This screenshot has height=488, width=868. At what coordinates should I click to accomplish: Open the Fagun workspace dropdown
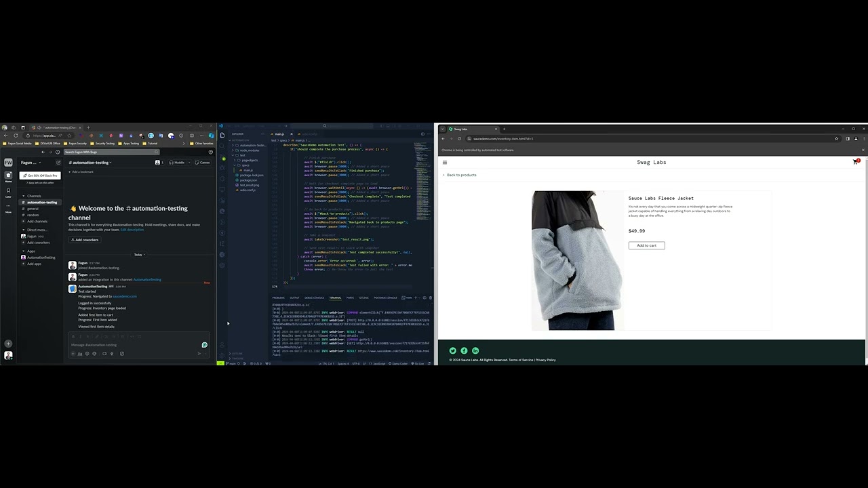(x=31, y=163)
